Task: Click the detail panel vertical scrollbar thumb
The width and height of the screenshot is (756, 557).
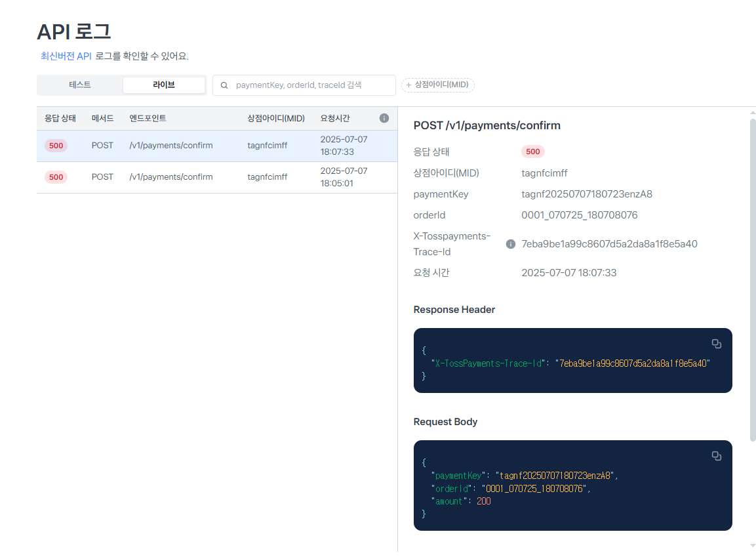Action: coord(753,279)
